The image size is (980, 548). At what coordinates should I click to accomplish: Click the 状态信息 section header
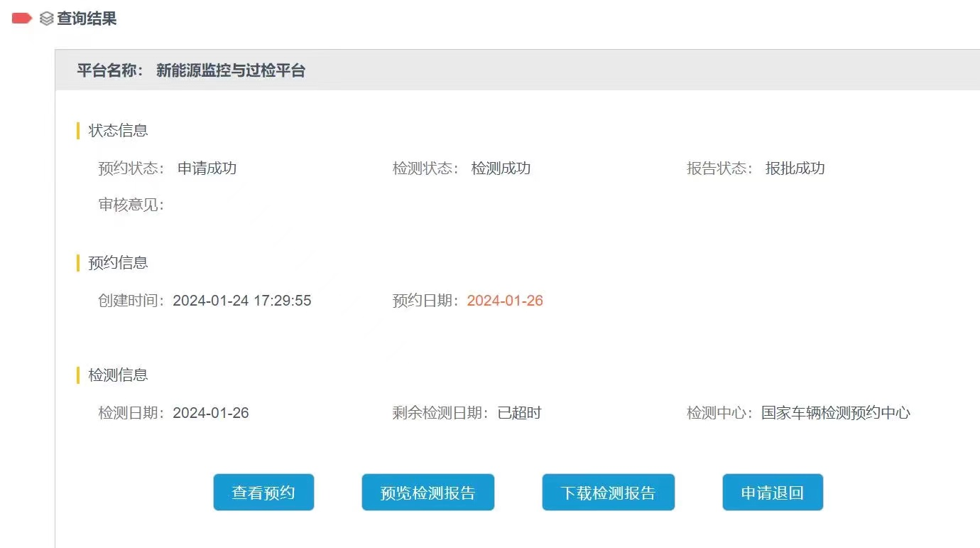[118, 130]
